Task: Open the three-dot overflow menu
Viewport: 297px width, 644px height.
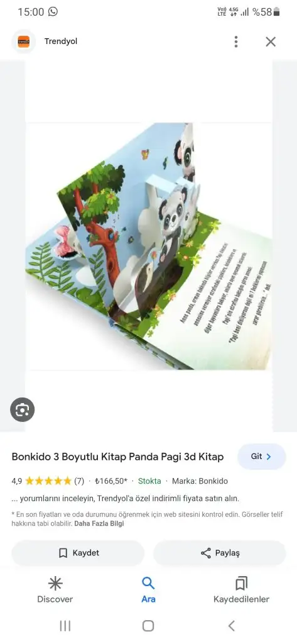Action: pos(236,42)
